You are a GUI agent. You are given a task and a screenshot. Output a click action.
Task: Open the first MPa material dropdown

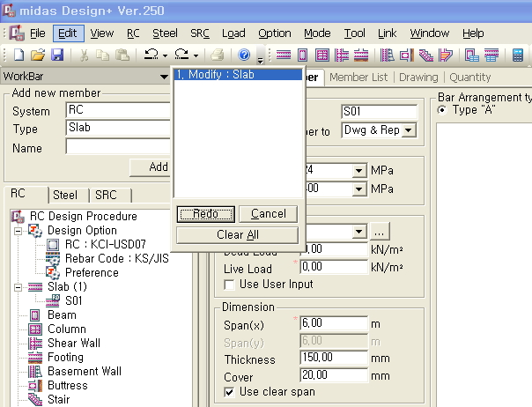[358, 170]
